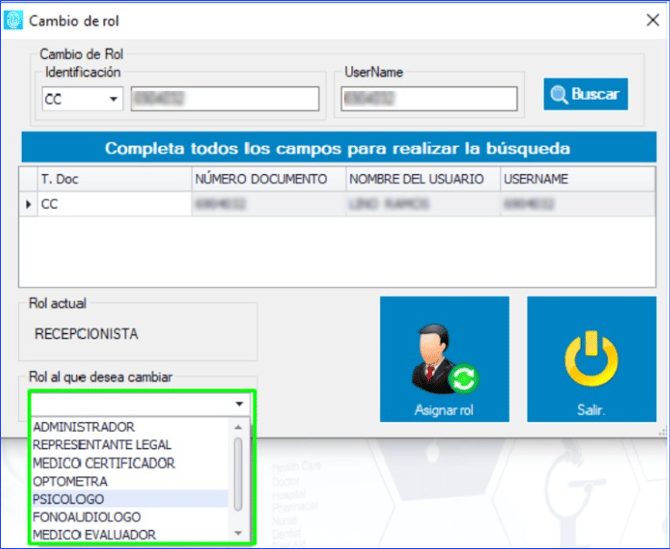Collapse the 'Rol al que desea cambiar' dropdown

(x=239, y=404)
